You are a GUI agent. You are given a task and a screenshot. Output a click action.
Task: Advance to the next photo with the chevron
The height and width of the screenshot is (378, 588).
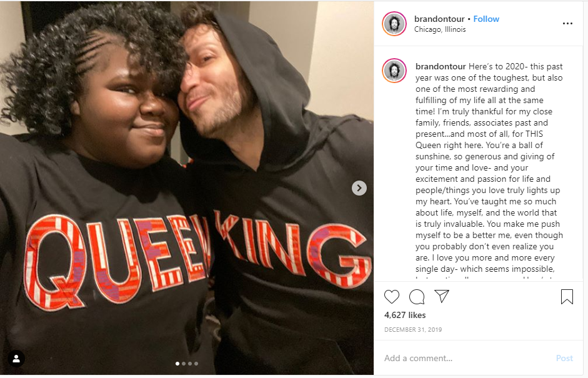click(x=358, y=187)
